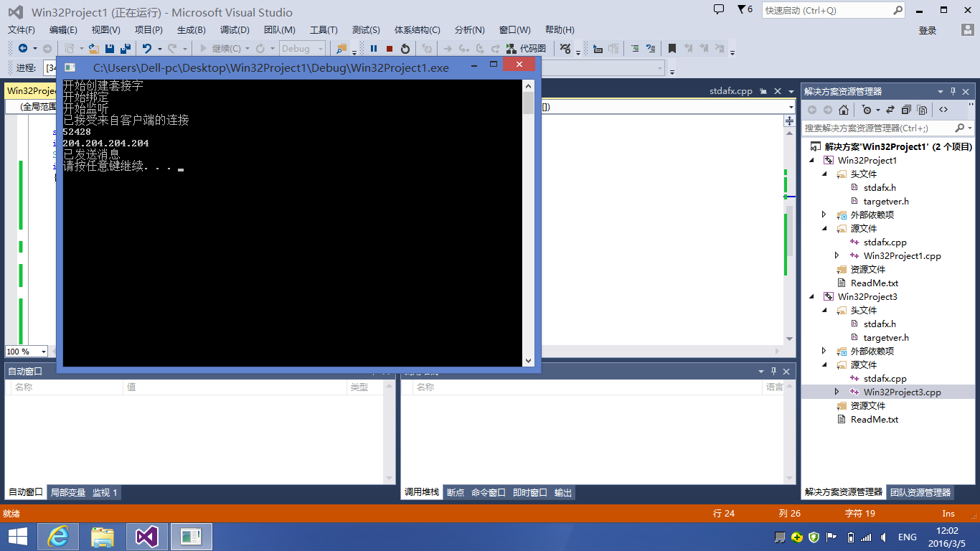Open the 监视 1 tab
Screen dimensions: 980x551
pos(105,492)
